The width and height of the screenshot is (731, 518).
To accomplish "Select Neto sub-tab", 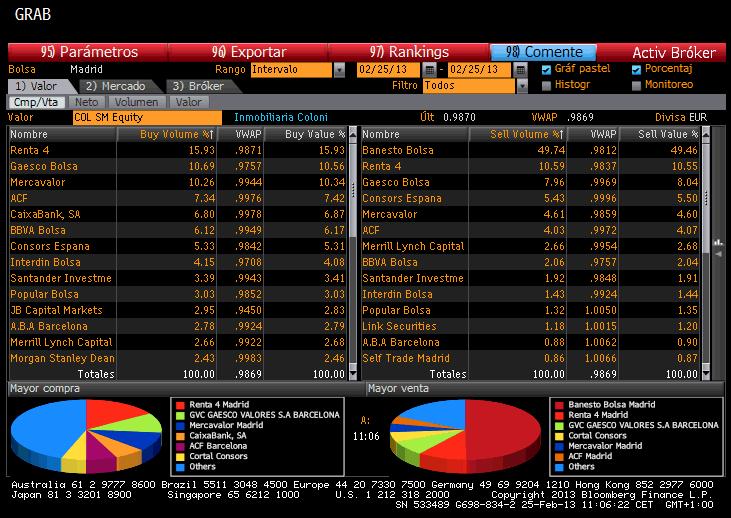I will click(87, 102).
